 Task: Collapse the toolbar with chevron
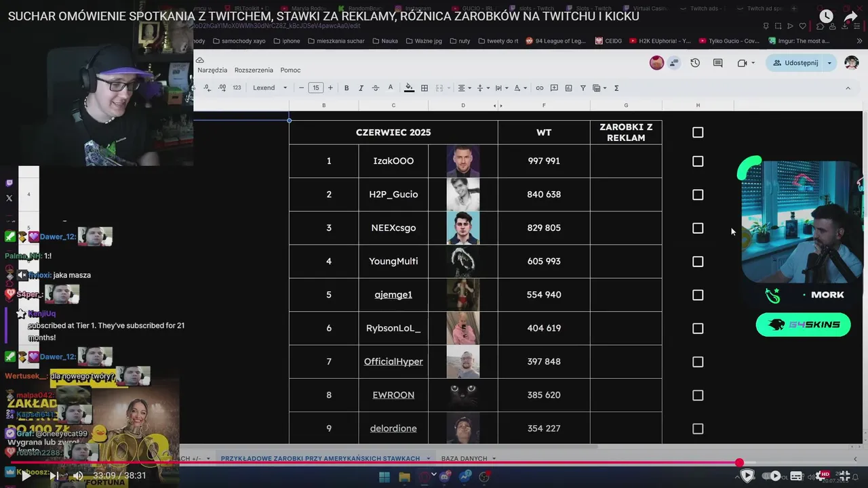click(848, 88)
